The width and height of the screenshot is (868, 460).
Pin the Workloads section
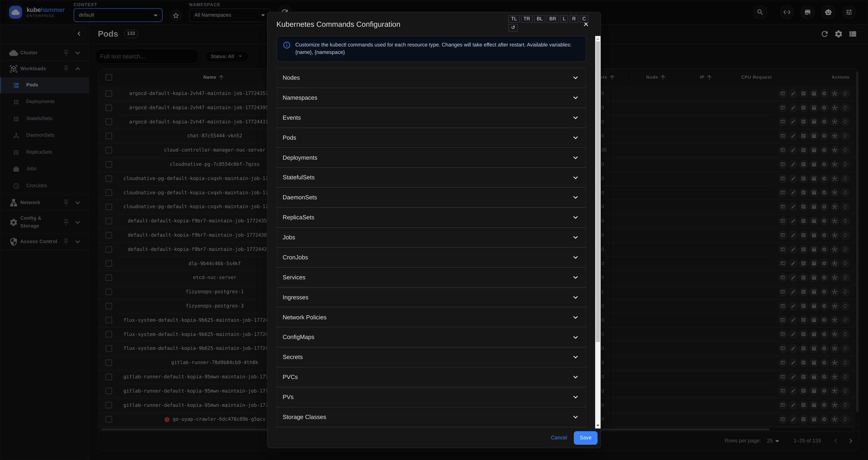66,68
